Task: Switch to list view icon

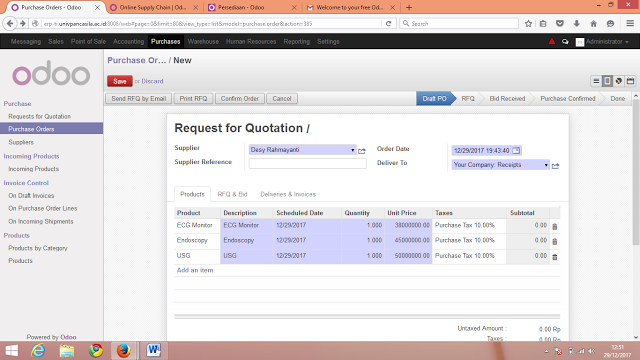Action: tap(596, 81)
